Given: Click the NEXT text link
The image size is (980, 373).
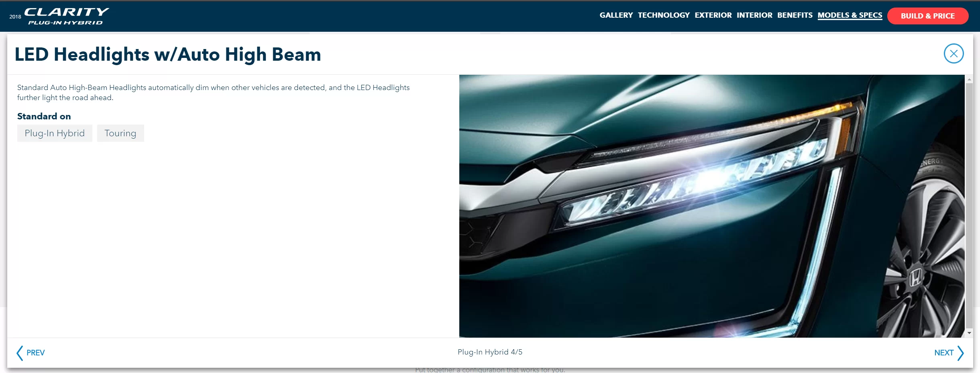Looking at the screenshot, I should 943,353.
